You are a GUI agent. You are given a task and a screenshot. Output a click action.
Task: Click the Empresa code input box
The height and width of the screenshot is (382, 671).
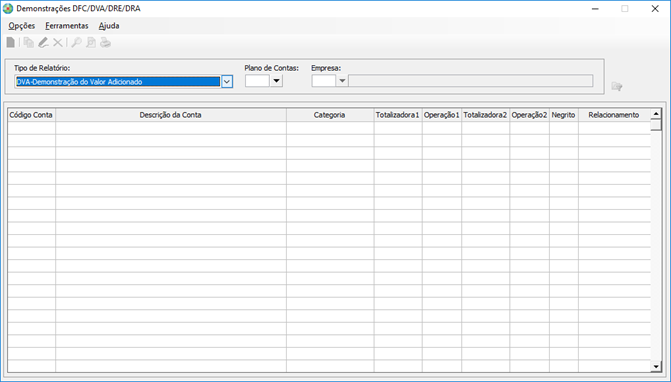coord(324,80)
